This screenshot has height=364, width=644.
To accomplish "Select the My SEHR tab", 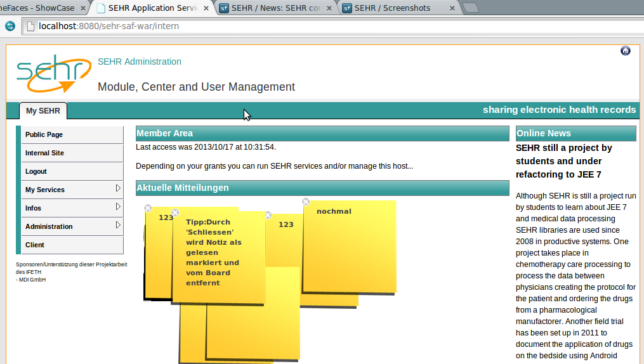I will 43,111.
